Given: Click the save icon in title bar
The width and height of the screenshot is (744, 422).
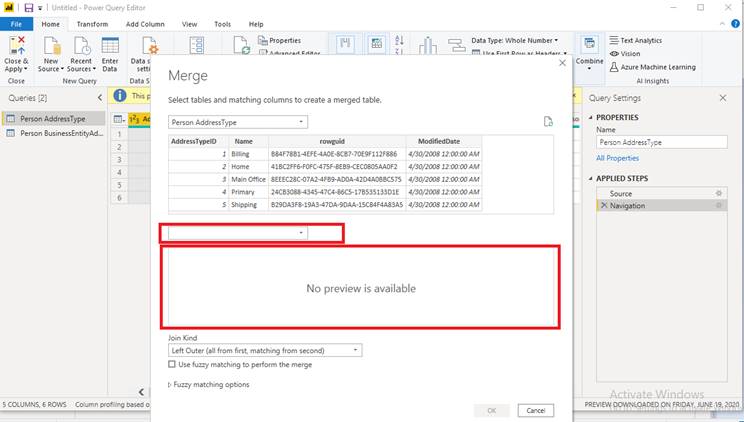Looking at the screenshot, I should (x=29, y=8).
